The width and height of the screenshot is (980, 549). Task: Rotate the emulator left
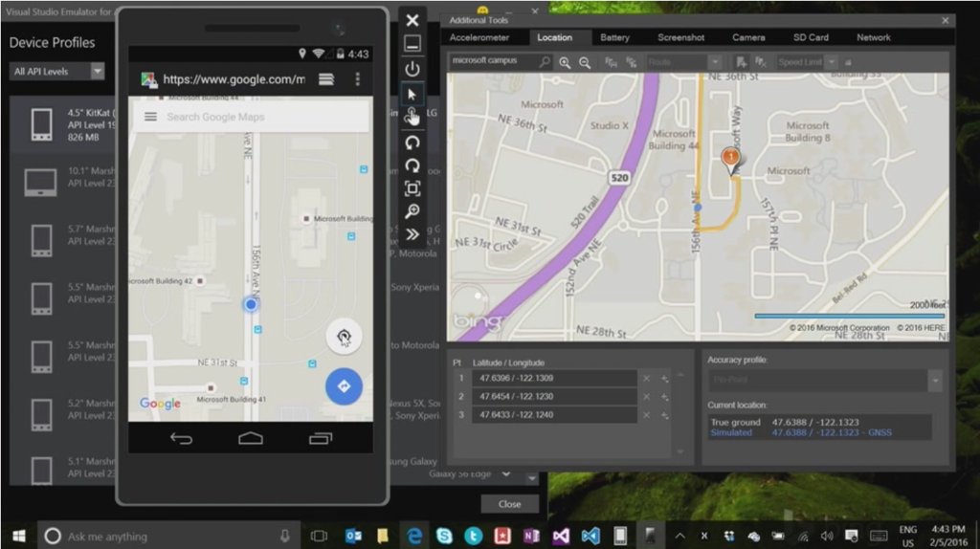(412, 143)
